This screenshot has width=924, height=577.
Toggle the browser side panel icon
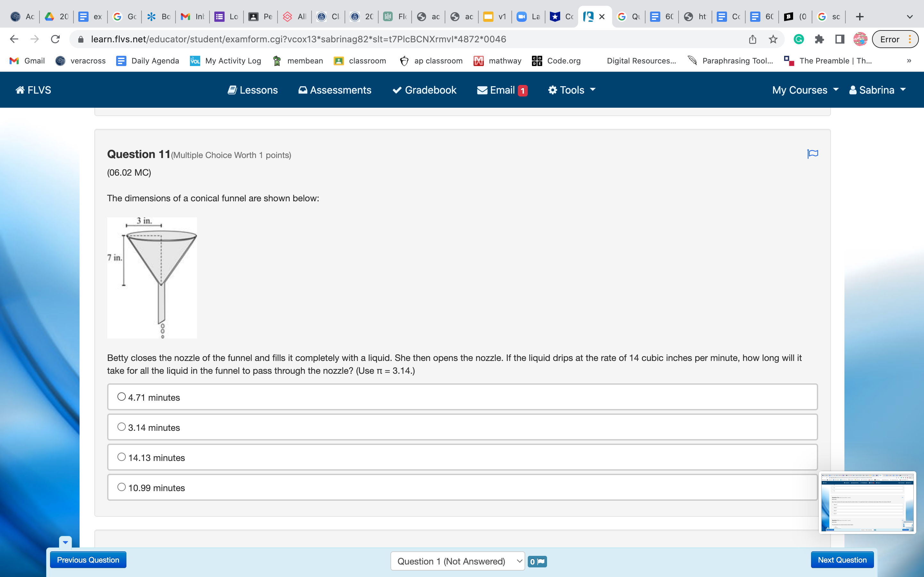click(x=839, y=39)
